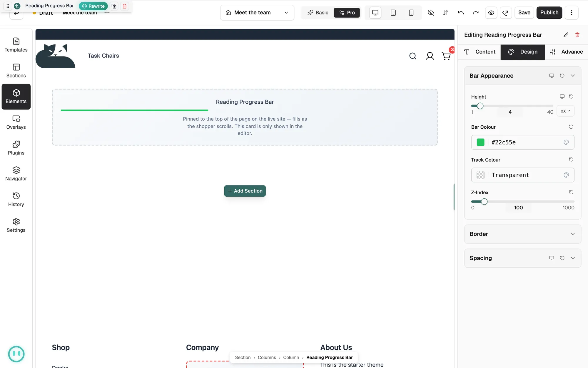Reset the Bar Colour value

point(571,127)
